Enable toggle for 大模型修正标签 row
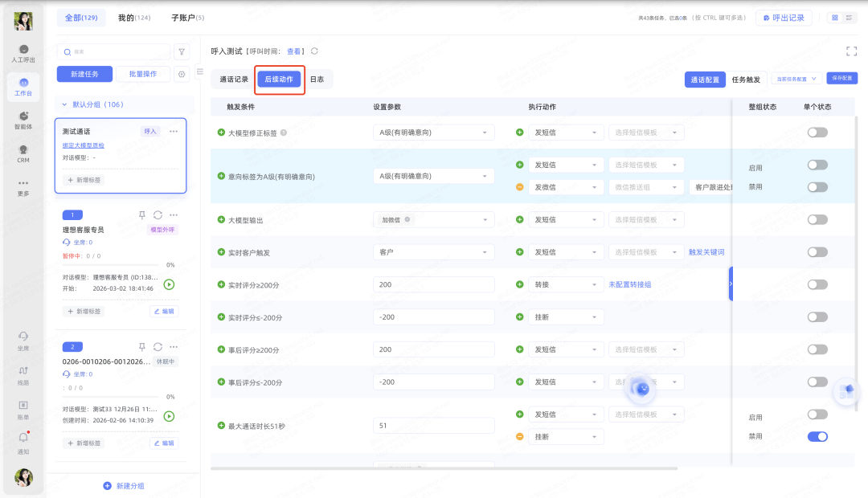 (817, 133)
